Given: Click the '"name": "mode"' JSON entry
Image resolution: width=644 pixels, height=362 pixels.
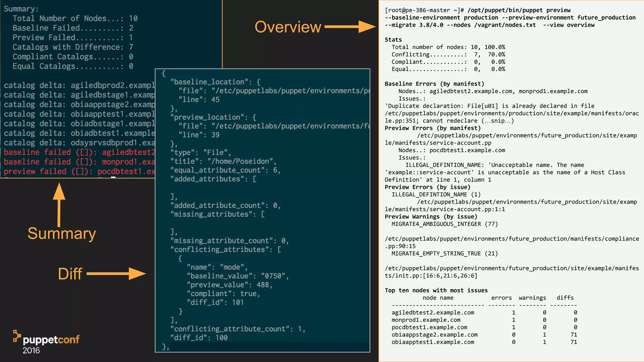Looking at the screenshot, I should point(217,267).
